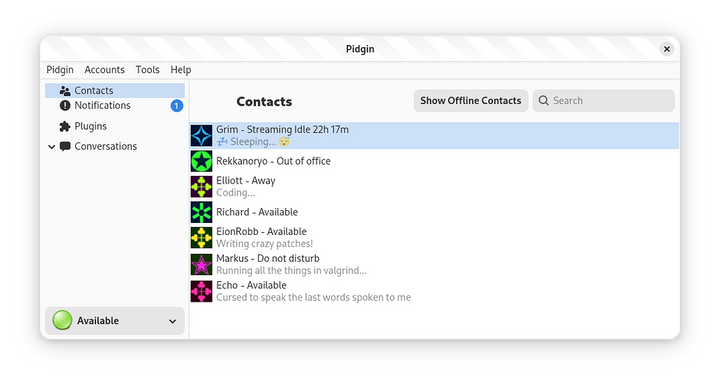Click Markus's magenta star avatar
Image resolution: width=720 pixels, height=384 pixels.
[202, 265]
